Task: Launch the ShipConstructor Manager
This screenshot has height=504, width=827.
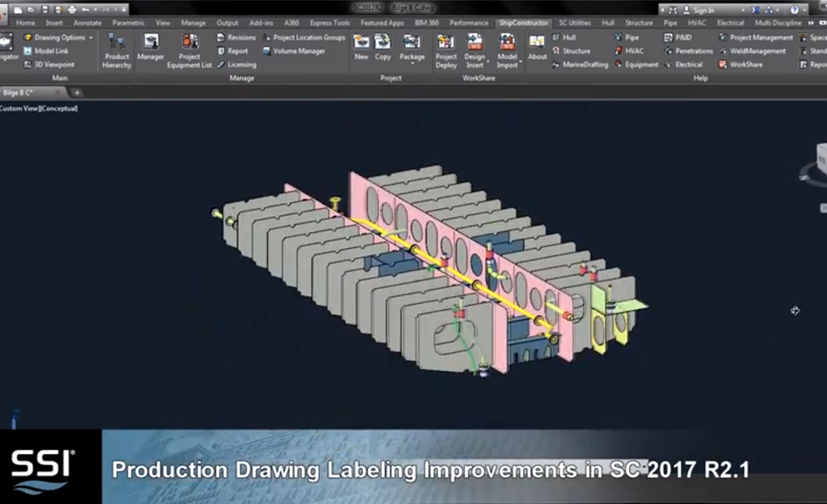Action: (150, 48)
